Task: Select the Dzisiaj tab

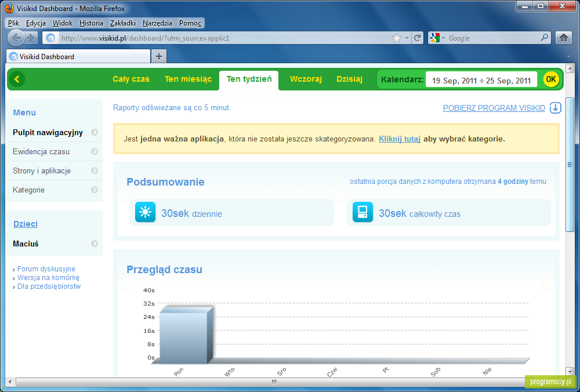Action: point(350,79)
